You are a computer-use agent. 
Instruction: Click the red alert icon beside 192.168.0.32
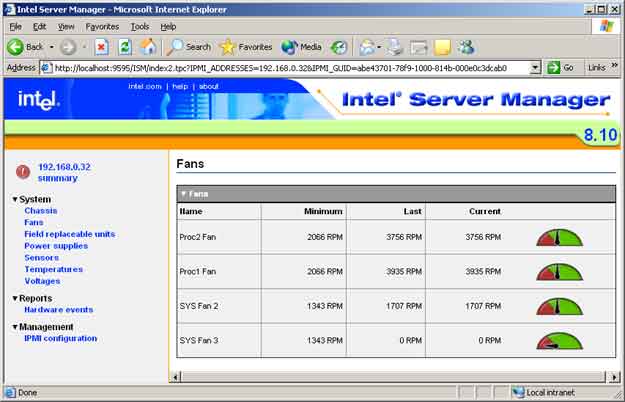click(22, 172)
